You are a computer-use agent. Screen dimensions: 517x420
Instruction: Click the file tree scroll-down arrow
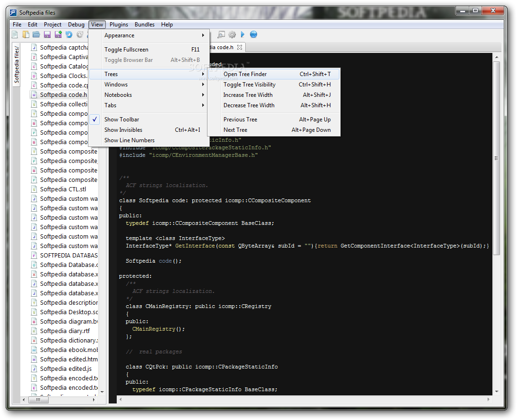pyautogui.click(x=102, y=392)
